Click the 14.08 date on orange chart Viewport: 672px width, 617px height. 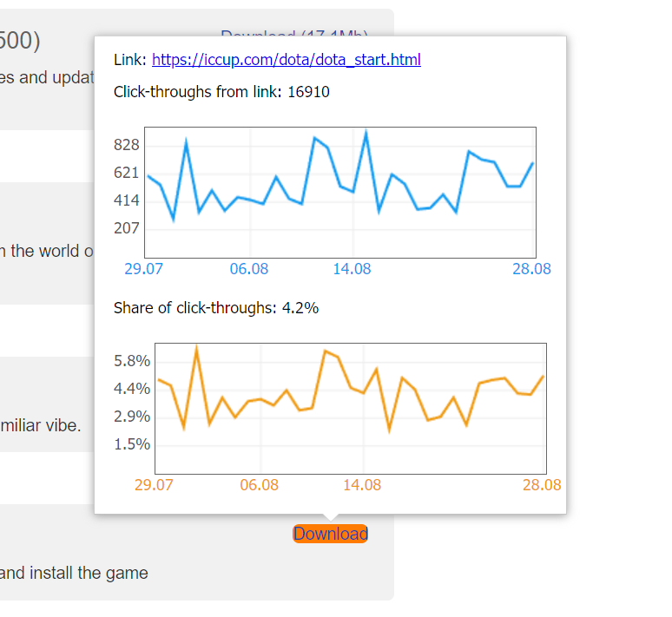362,485
